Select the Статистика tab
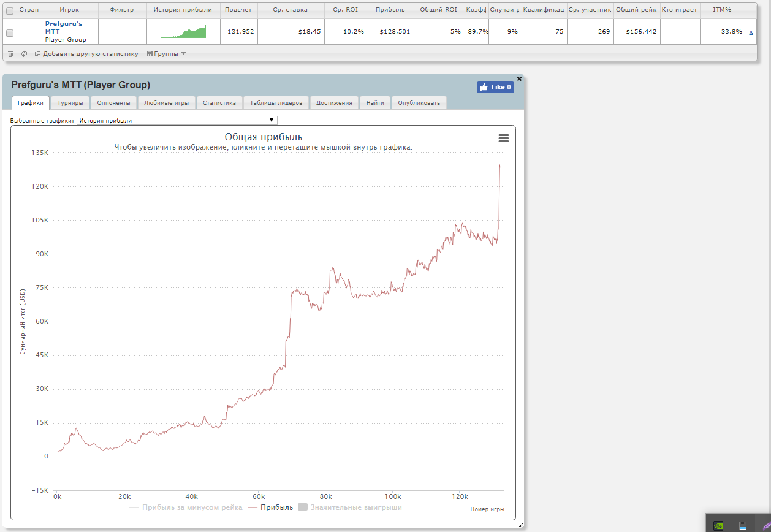 click(219, 102)
